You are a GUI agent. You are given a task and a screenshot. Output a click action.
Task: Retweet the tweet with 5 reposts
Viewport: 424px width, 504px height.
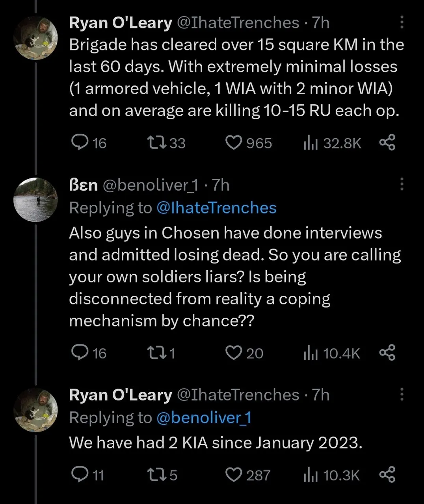(154, 475)
